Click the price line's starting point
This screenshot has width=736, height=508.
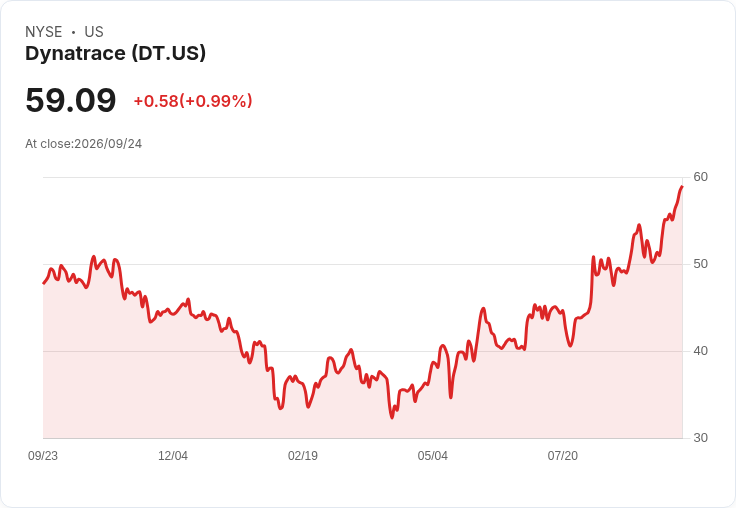[x=44, y=283]
